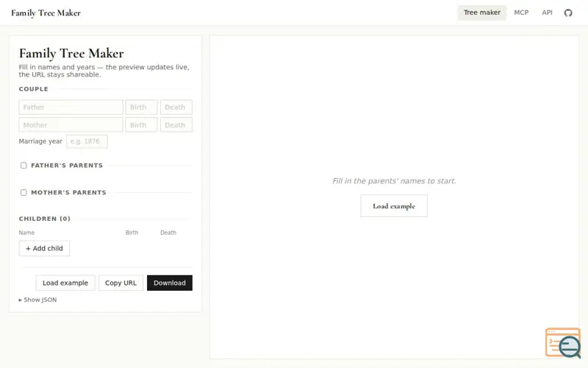
Task: Enable the Father's Parents checkbox
Action: 24,165
